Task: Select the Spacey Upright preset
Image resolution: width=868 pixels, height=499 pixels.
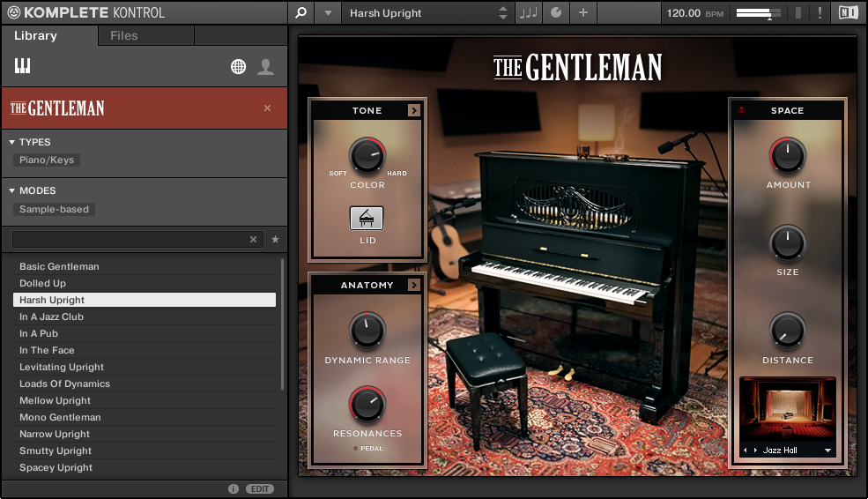Action: click(144, 467)
